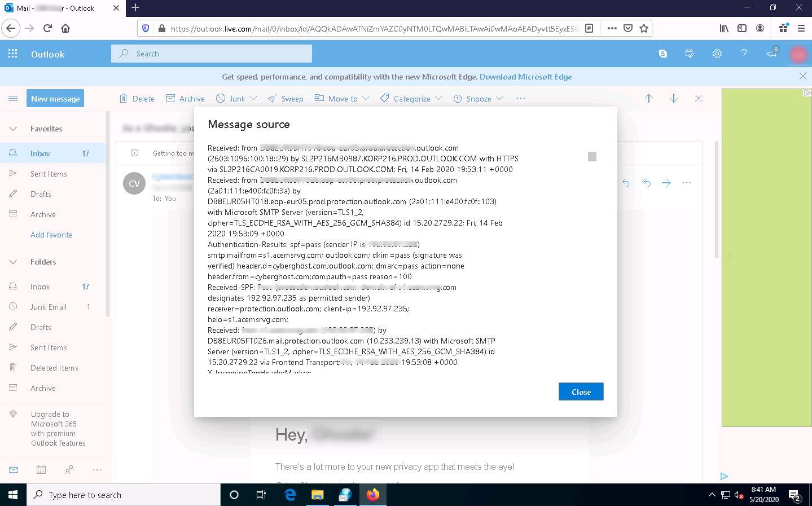Open the Snooze dropdown

coord(478,99)
